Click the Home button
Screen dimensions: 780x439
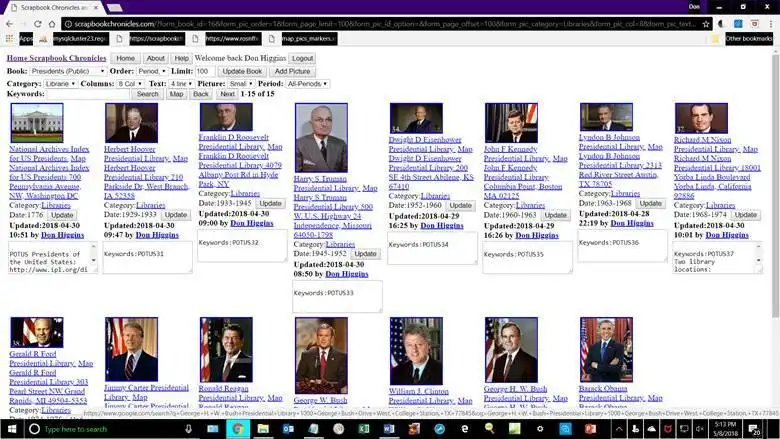(125, 58)
